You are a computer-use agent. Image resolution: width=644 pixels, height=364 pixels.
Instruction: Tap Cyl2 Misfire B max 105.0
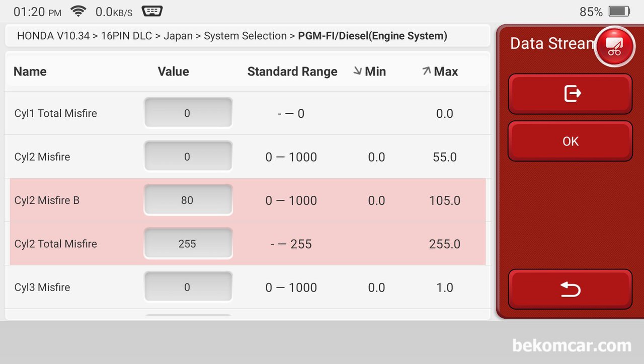point(445,200)
